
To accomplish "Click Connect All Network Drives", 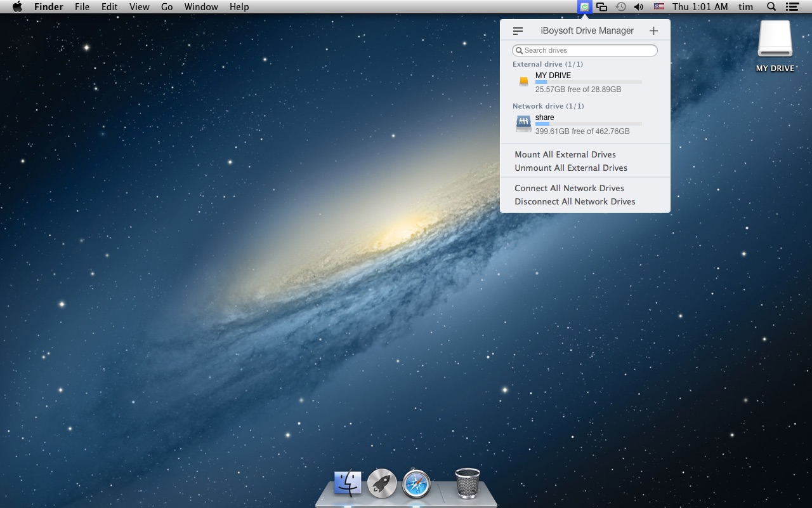I will (569, 188).
